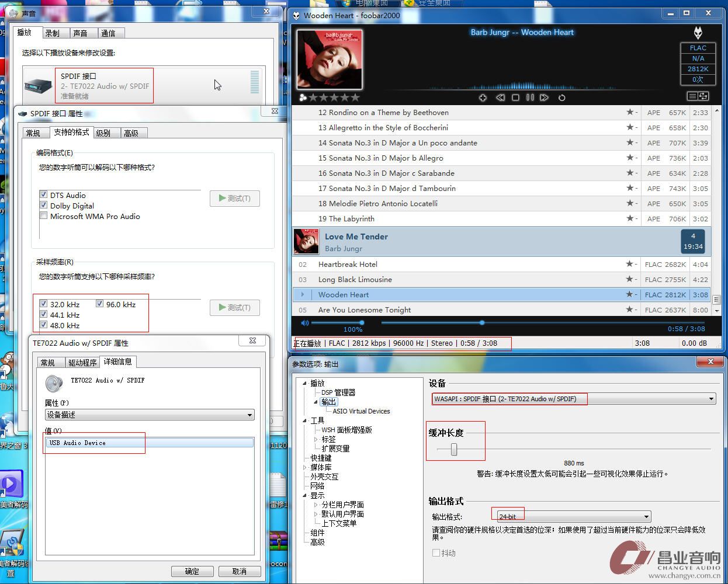Set the track rating to one star
This screenshot has width=728, height=584.
[x=313, y=98]
